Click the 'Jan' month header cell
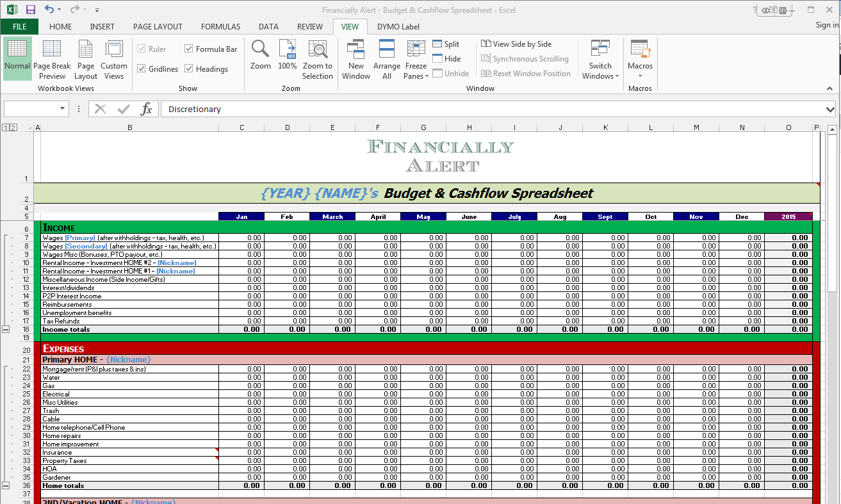The height and width of the screenshot is (504, 841). 241,216
